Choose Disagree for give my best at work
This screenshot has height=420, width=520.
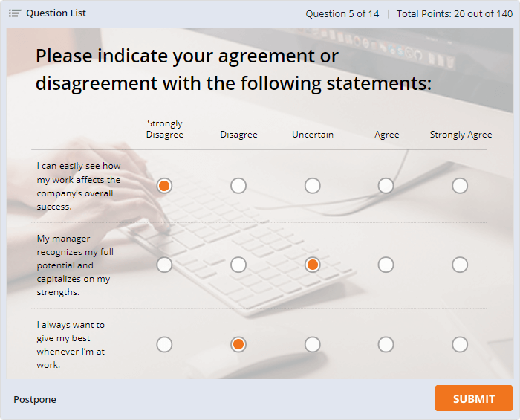(238, 344)
